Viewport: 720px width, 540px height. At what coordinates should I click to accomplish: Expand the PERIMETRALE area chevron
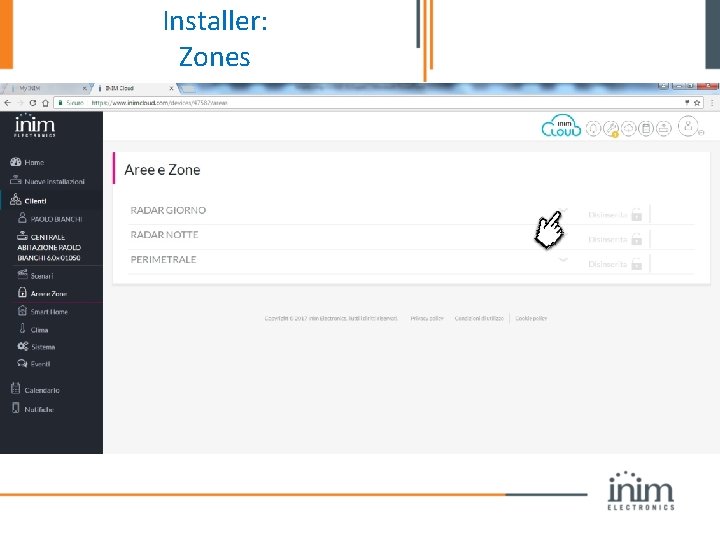pyautogui.click(x=563, y=260)
